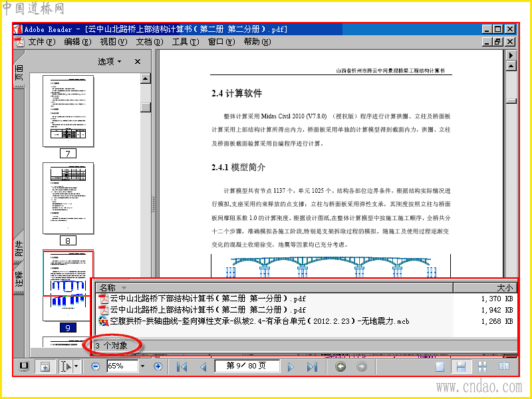Go to next page arrow
Screen dimensions: 532x399
(x=290, y=367)
